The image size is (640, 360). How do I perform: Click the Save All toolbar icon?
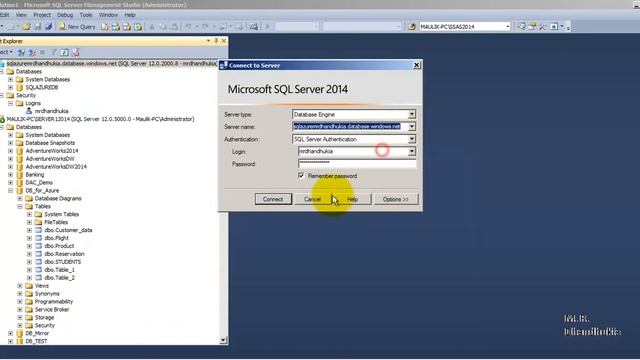coord(49,27)
